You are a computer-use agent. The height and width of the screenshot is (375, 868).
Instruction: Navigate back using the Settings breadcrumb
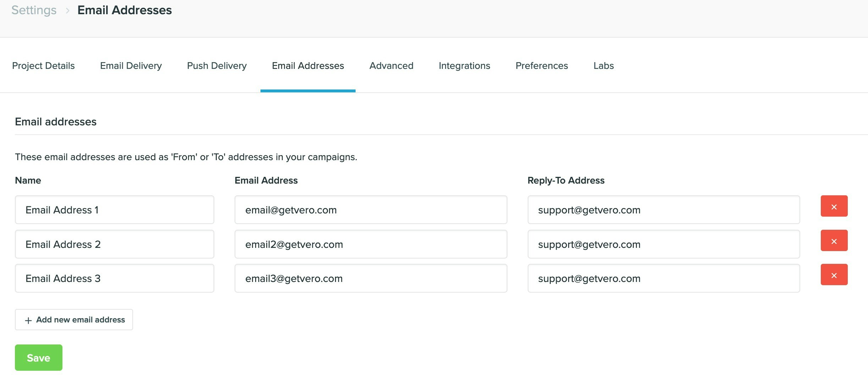pos(34,10)
